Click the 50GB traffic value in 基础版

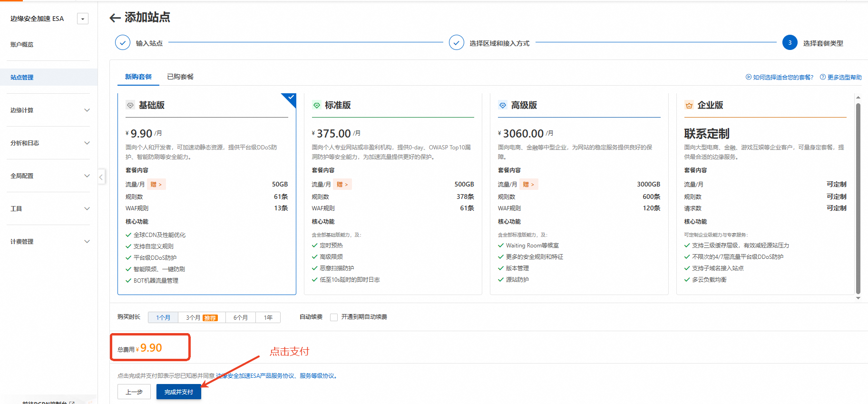point(280,184)
